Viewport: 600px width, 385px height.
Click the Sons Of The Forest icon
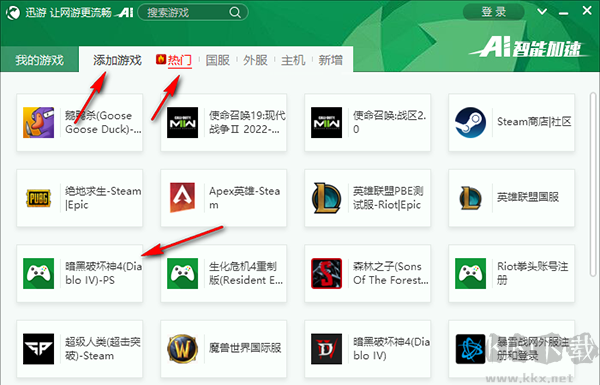pos(326,273)
